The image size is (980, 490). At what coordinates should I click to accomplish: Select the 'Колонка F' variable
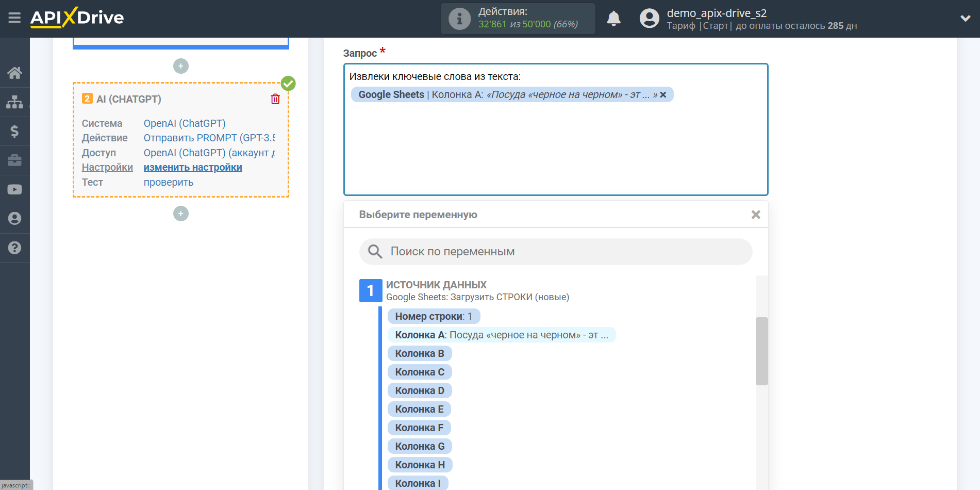click(419, 428)
